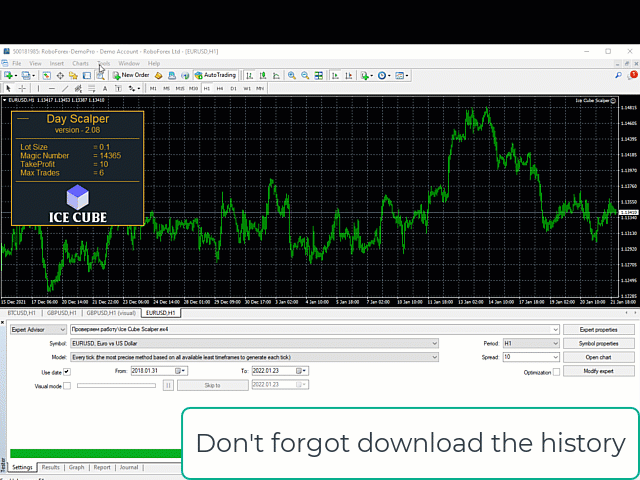Enable the Visual mode checkbox
This screenshot has width=640, height=480.
(x=67, y=386)
